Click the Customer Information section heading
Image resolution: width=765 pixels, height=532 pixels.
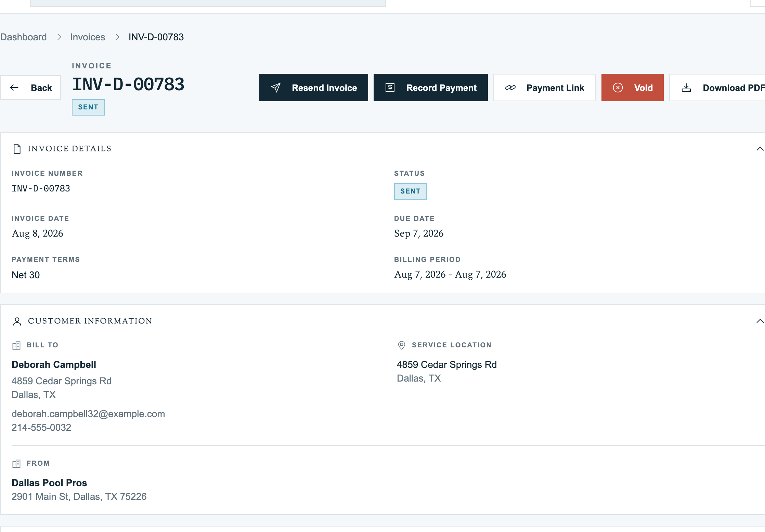90,321
